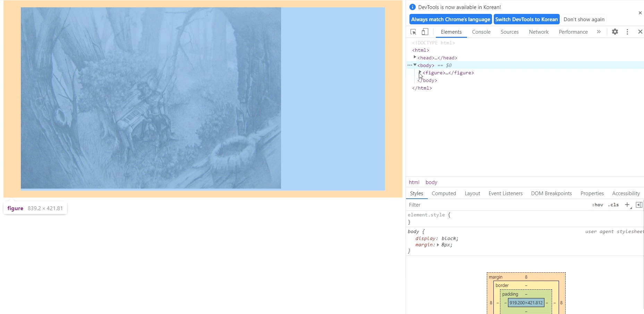Click the user agent stylesheet label

(614, 232)
